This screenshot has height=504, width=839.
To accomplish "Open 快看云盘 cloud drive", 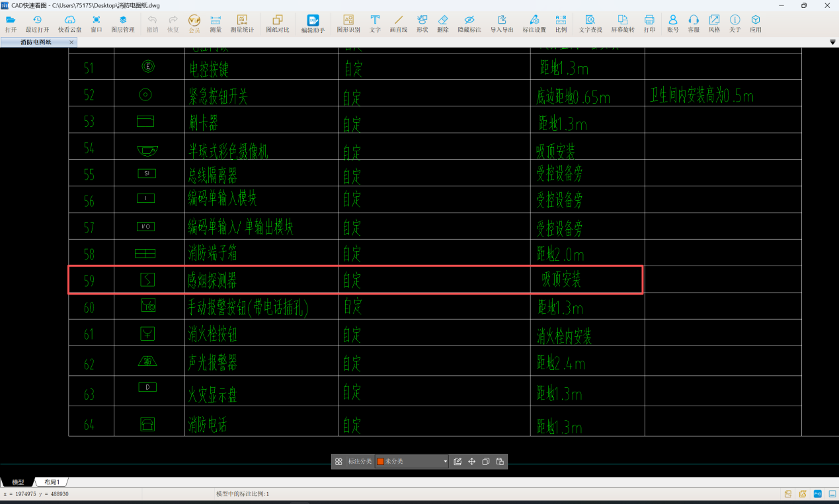I will point(69,24).
